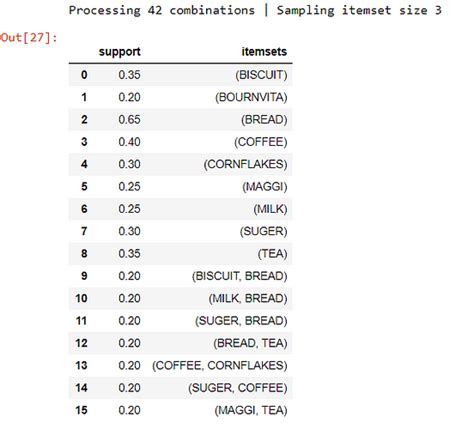Image resolution: width=474 pixels, height=429 pixels.
Task: Select the '(COFFEE)' itemset cell
Action: [x=260, y=142]
